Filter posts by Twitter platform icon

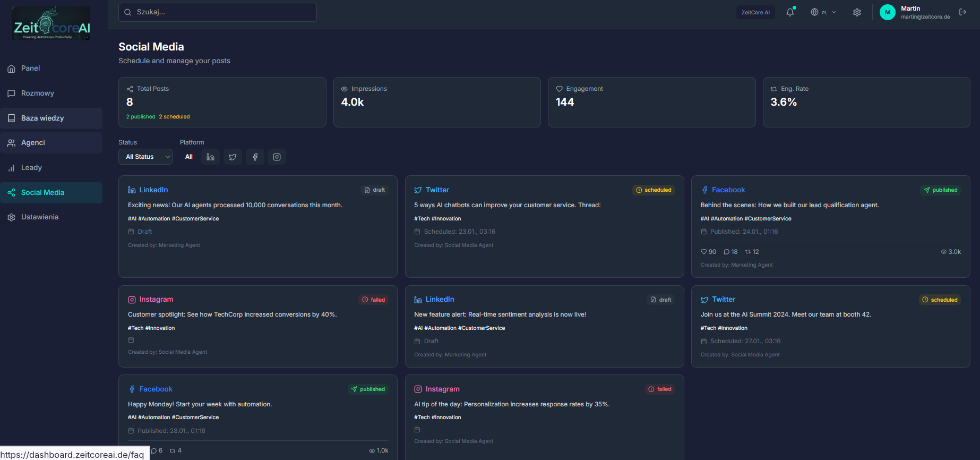(233, 157)
